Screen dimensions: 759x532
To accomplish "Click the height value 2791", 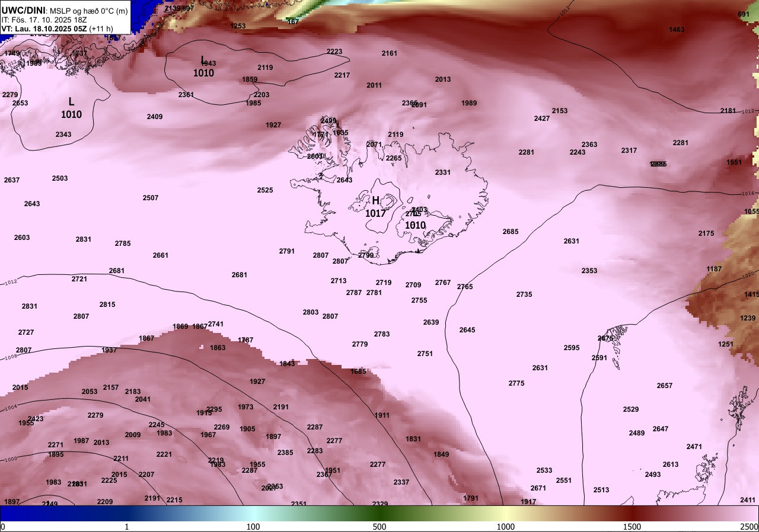I will (x=287, y=252).
